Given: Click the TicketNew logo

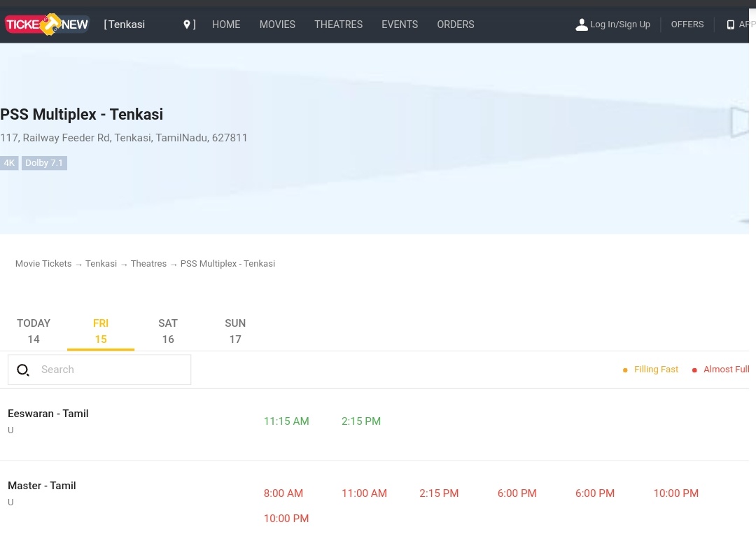Looking at the screenshot, I should tap(47, 24).
